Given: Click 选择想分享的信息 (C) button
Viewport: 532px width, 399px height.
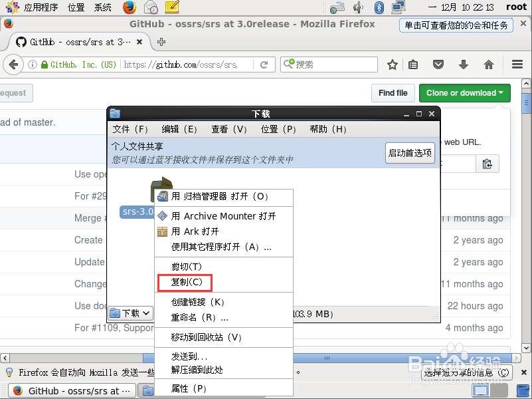Looking at the screenshot, I should coord(467,372).
